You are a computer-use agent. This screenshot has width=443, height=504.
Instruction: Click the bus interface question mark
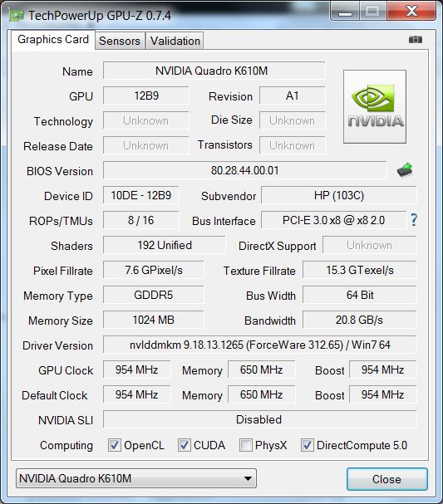[x=414, y=220]
